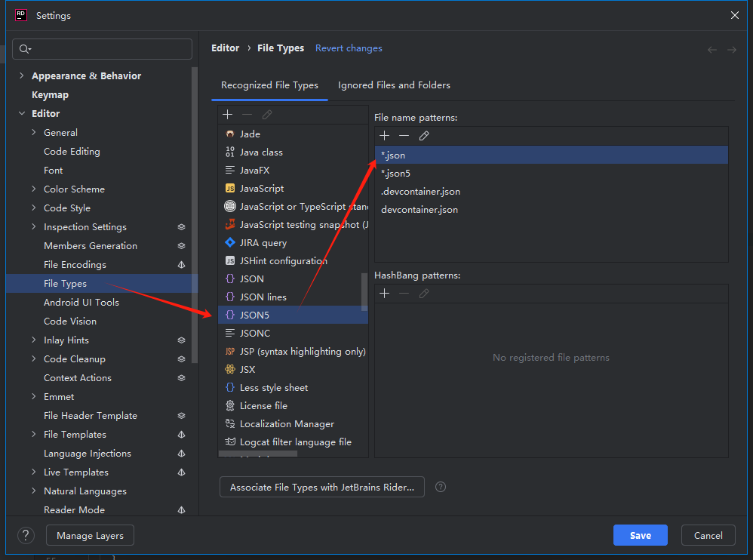Image resolution: width=753 pixels, height=560 pixels.
Task: Click the add file name pattern plus icon
Action: (x=384, y=136)
